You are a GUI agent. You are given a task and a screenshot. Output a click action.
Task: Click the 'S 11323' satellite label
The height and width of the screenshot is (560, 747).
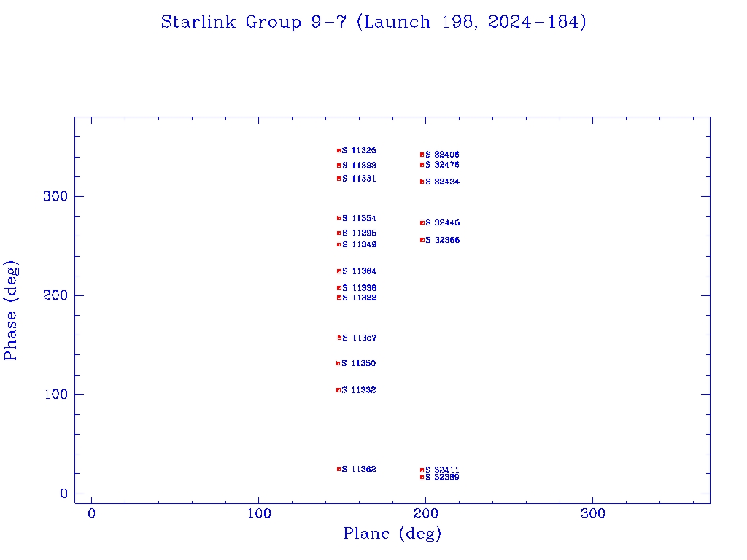click(359, 166)
